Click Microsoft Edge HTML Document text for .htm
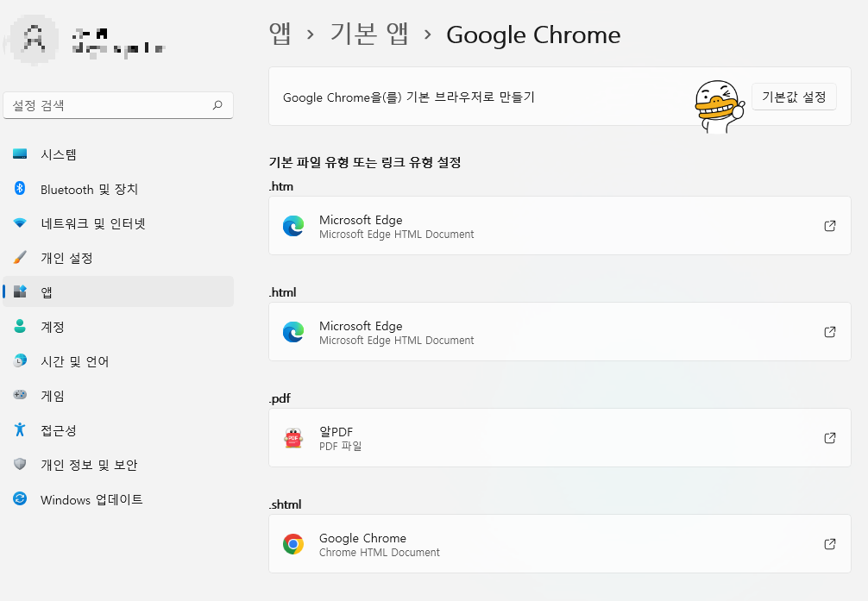Image resolution: width=868 pixels, height=601 pixels. [x=396, y=234]
